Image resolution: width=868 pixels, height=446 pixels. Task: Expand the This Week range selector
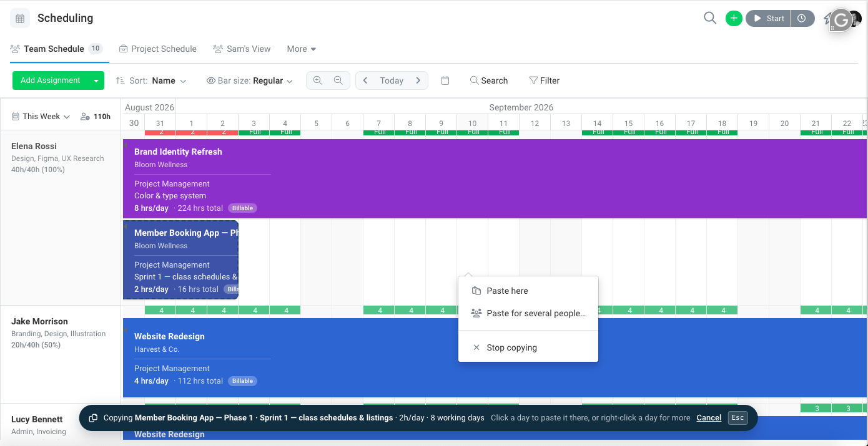pos(41,117)
